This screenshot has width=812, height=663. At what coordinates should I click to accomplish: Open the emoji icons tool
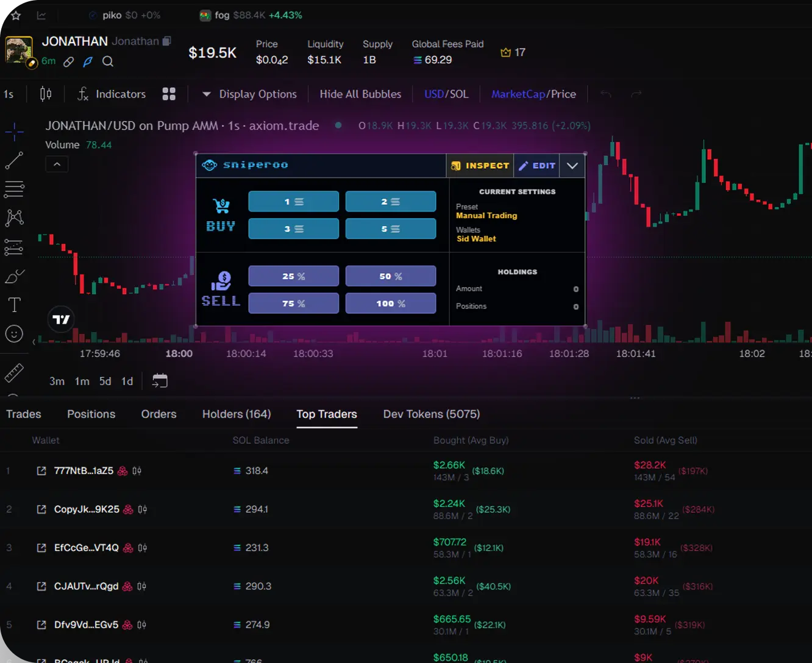14,333
